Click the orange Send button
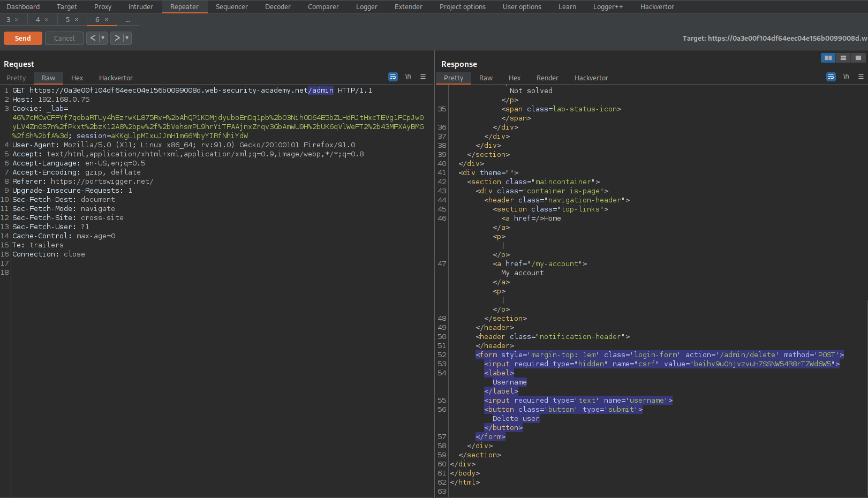Image resolution: width=868 pixels, height=498 pixels. (x=23, y=38)
